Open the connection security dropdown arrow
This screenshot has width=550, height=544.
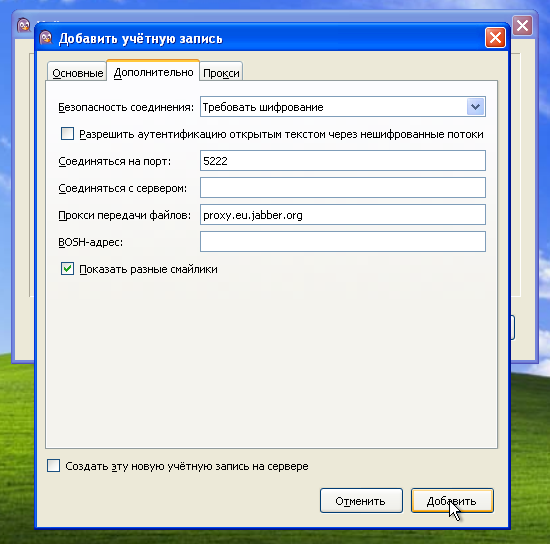pos(475,107)
